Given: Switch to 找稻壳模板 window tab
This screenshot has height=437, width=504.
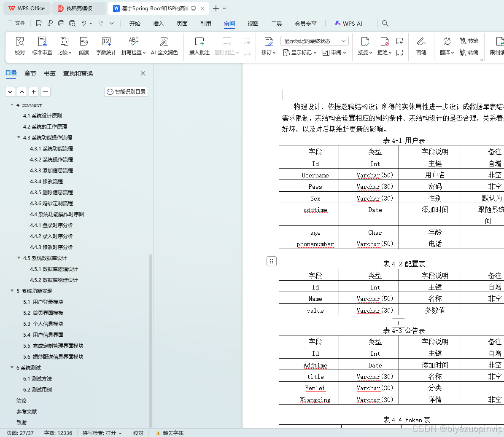Looking at the screenshot, I should pos(79,8).
